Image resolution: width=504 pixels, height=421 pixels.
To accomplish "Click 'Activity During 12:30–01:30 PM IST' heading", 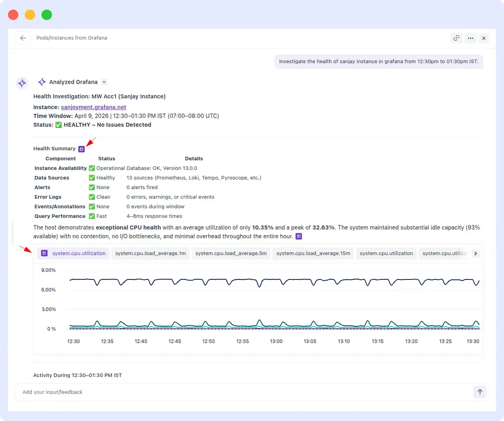I will (x=77, y=375).
